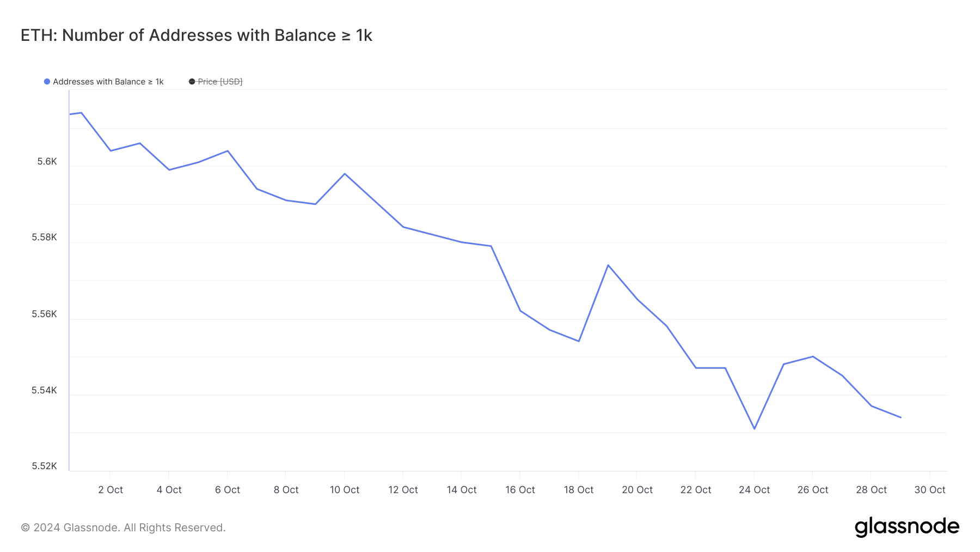
Task: Click the 30 Oct x-axis label
Action: point(929,490)
